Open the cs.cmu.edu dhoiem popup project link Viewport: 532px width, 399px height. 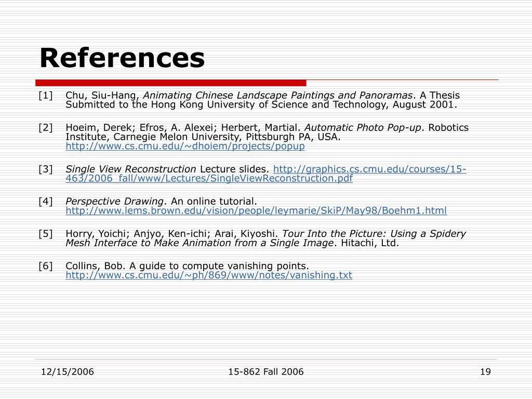click(185, 146)
